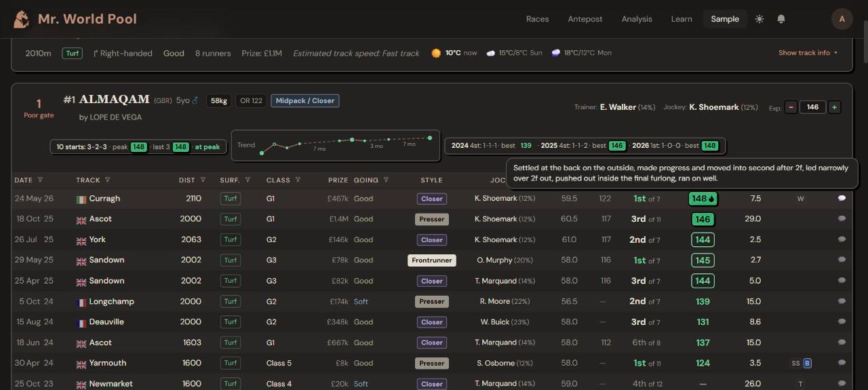The image size is (868, 390).
Task: Click the first point on the Trend chart
Action: pyautogui.click(x=262, y=153)
